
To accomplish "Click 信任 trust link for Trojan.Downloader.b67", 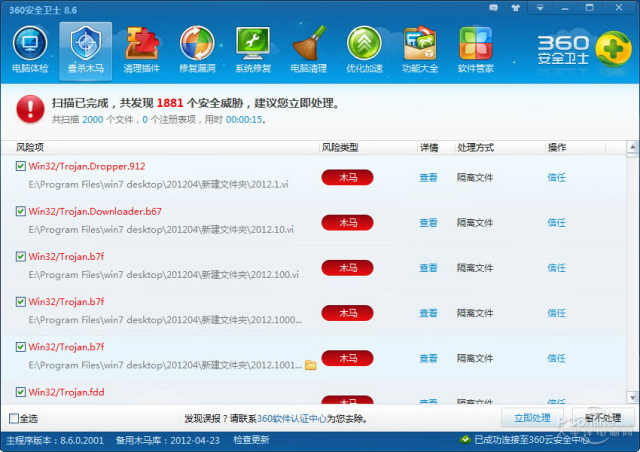I will coord(557,223).
